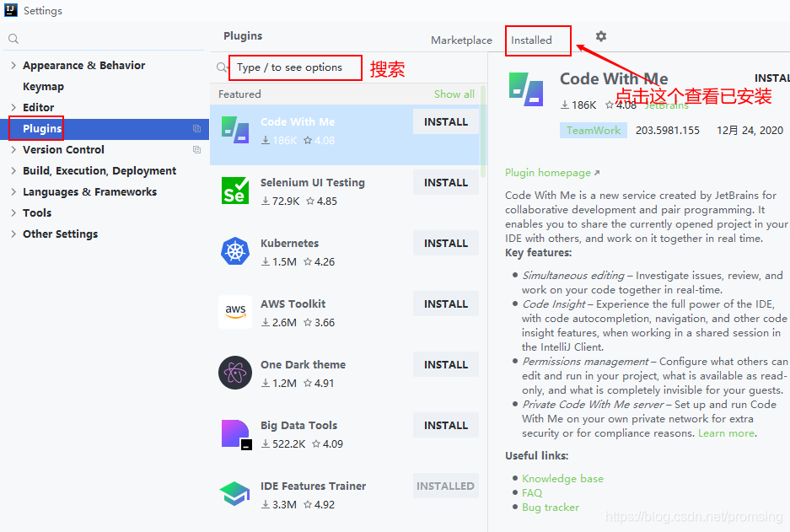Install the Big Data Tools plugin
The height and width of the screenshot is (532, 790).
click(446, 426)
